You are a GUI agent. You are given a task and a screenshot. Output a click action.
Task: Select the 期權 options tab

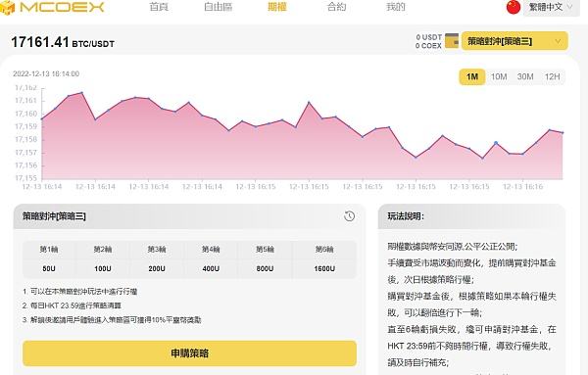(x=277, y=7)
